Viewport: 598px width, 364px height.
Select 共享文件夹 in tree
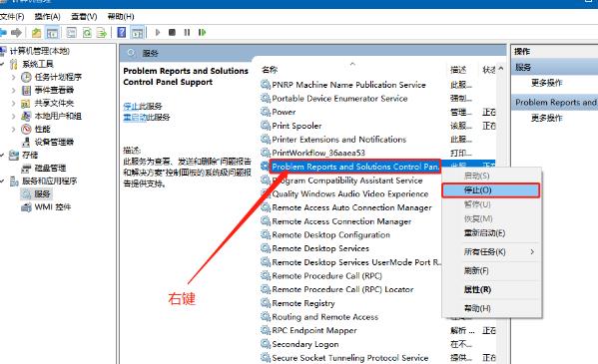pyautogui.click(x=54, y=103)
